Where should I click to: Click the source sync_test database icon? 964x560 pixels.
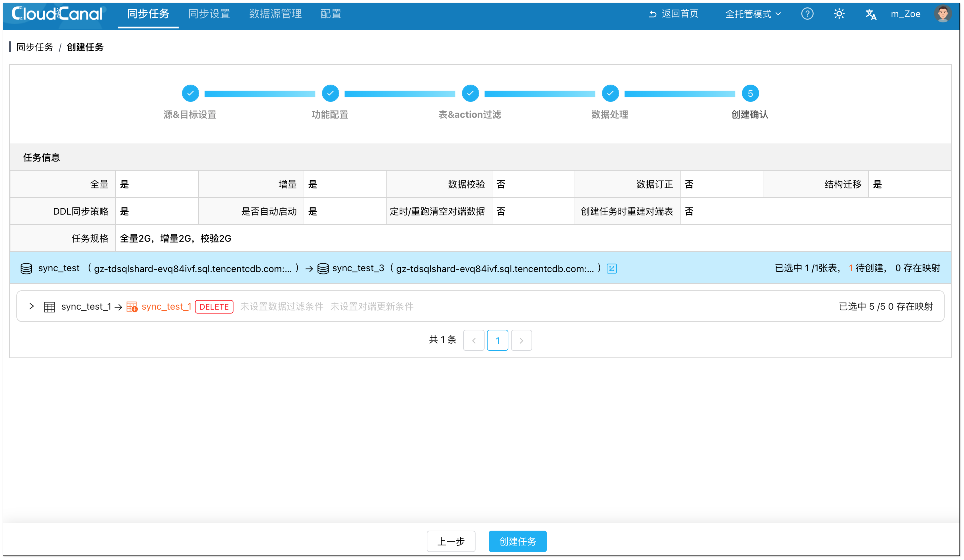pyautogui.click(x=26, y=269)
